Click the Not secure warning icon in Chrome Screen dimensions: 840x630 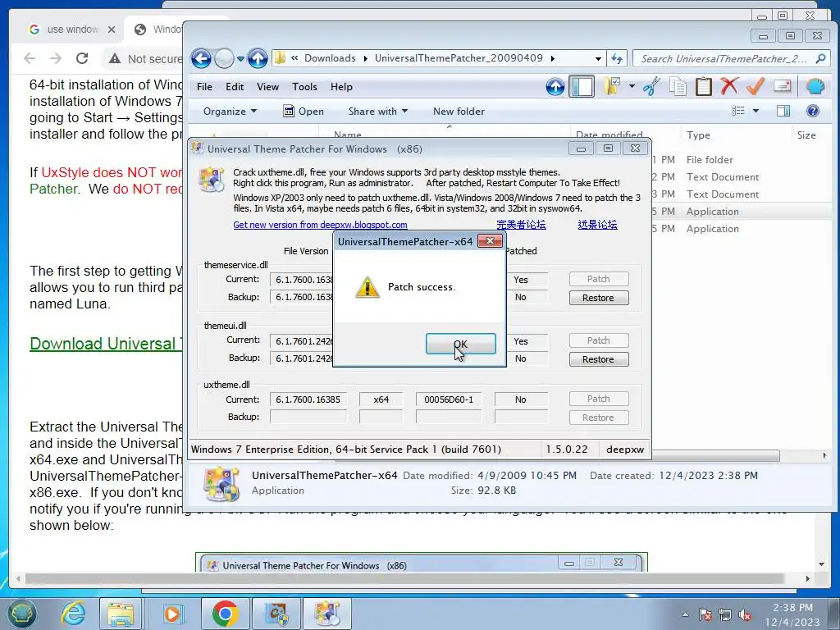point(115,59)
